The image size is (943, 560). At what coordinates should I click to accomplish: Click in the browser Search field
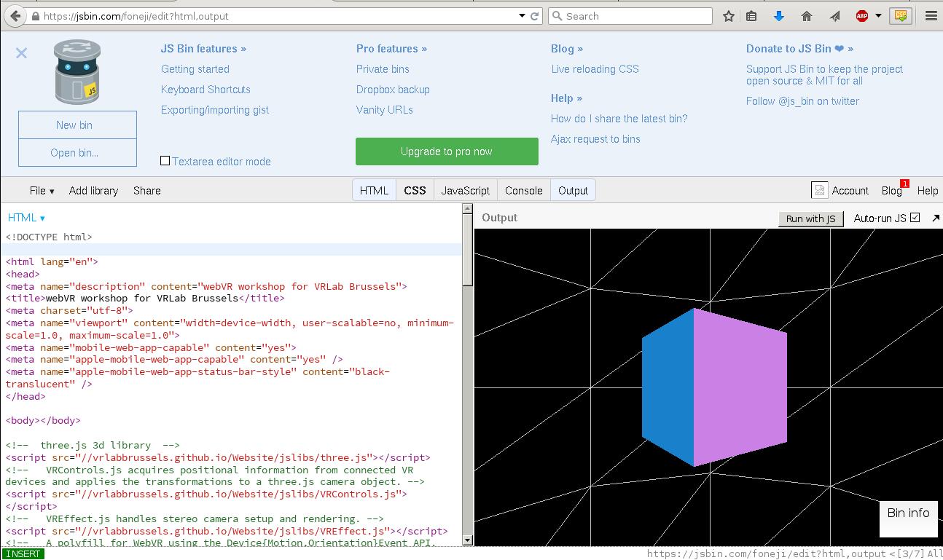click(630, 16)
